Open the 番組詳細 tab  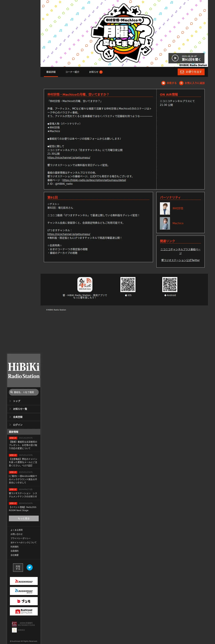[x=51, y=72]
